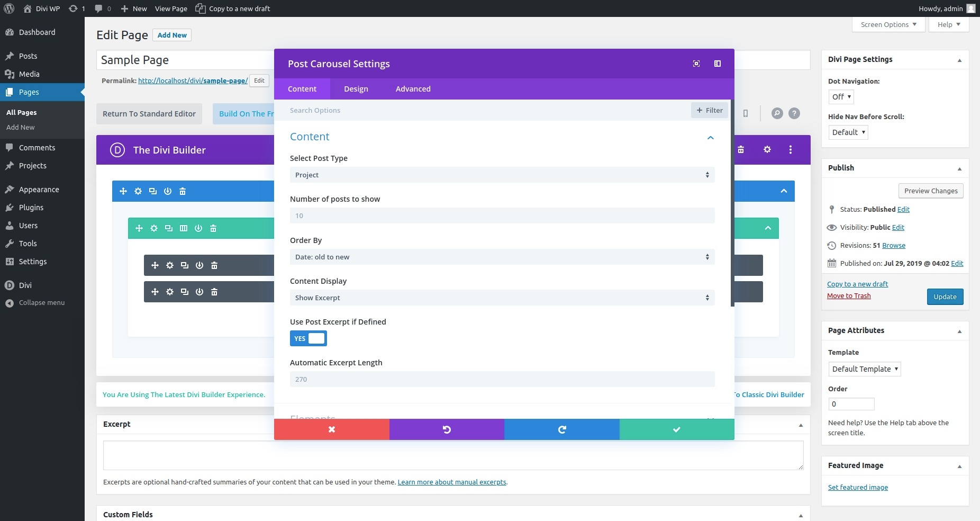This screenshot has width=980, height=521.
Task: Switch to the Advanced tab
Action: [x=413, y=89]
